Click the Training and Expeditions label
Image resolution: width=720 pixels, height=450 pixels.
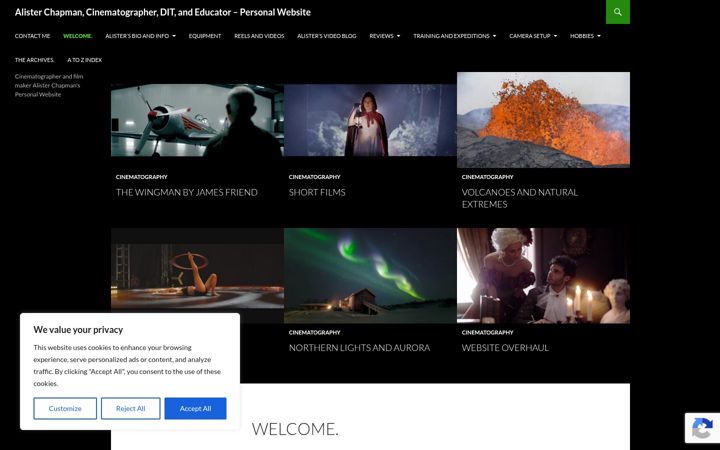pyautogui.click(x=451, y=36)
